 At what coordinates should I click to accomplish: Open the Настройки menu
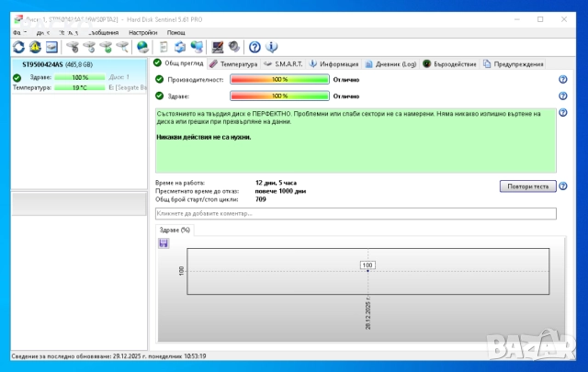click(x=142, y=32)
